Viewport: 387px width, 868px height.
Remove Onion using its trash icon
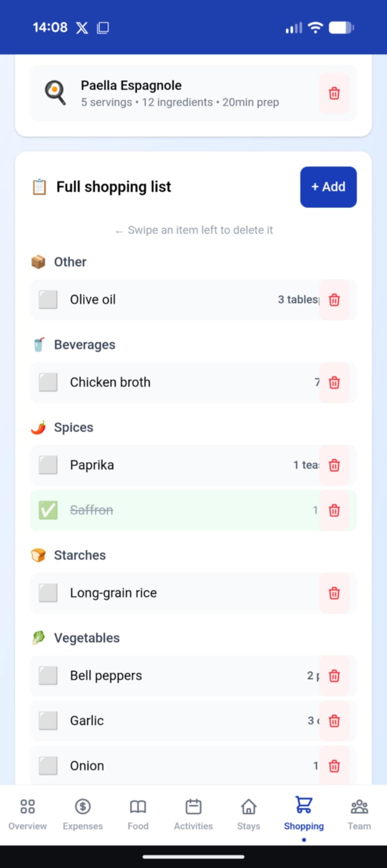[334, 766]
